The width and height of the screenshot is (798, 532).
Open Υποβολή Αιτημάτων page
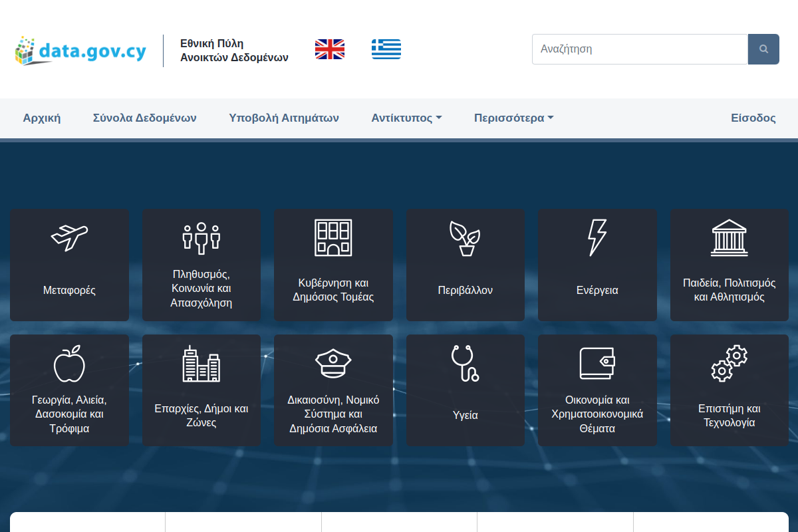point(284,118)
